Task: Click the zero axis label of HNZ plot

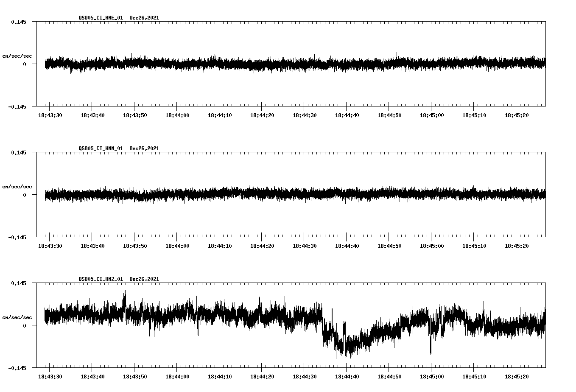Action: 25,325
